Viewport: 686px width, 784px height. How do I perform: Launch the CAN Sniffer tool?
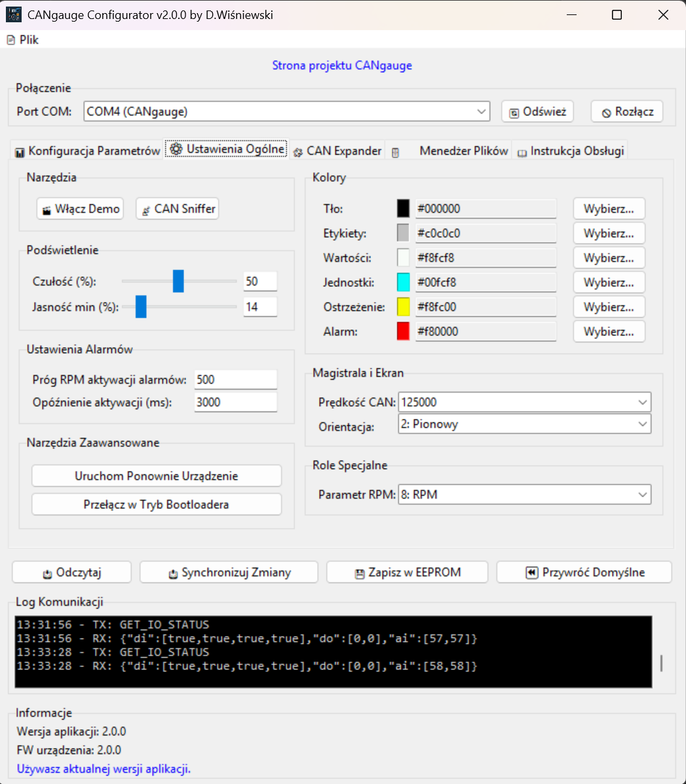178,208
